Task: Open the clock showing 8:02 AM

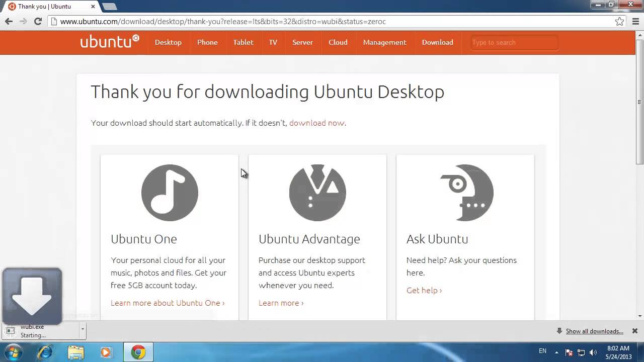Action: click(618, 352)
